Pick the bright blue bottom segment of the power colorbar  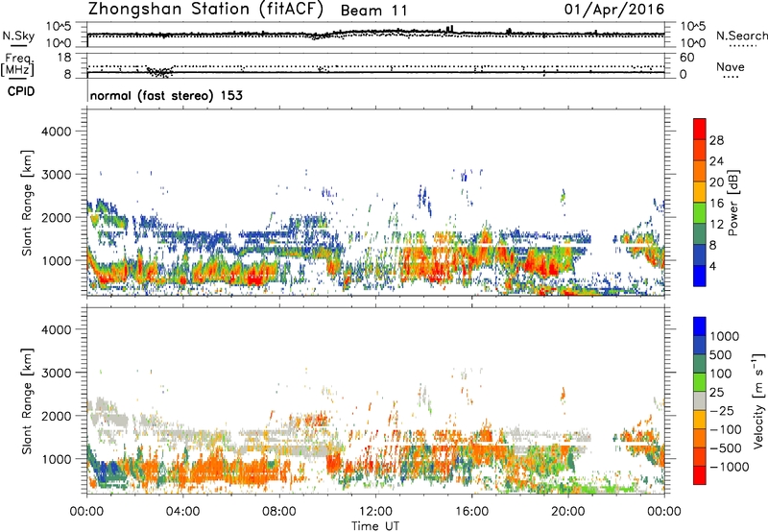click(x=700, y=277)
